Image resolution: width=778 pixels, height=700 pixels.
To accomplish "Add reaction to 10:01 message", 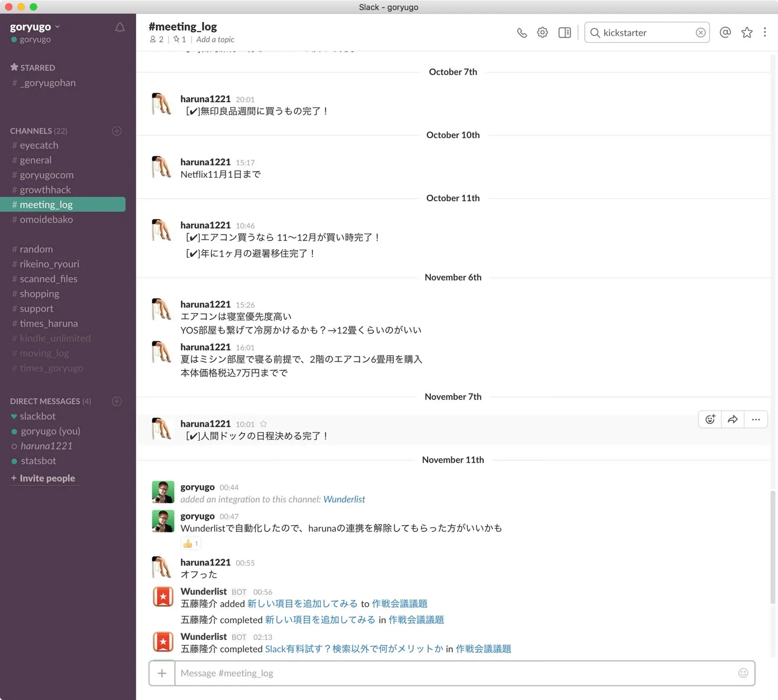I will point(710,420).
